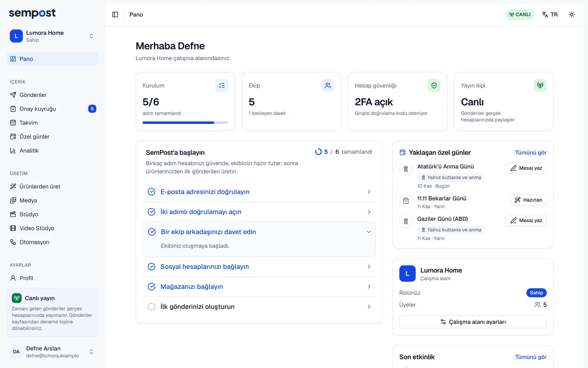Toggle the CANLI live mode pill
The height and width of the screenshot is (368, 588).
point(520,14)
